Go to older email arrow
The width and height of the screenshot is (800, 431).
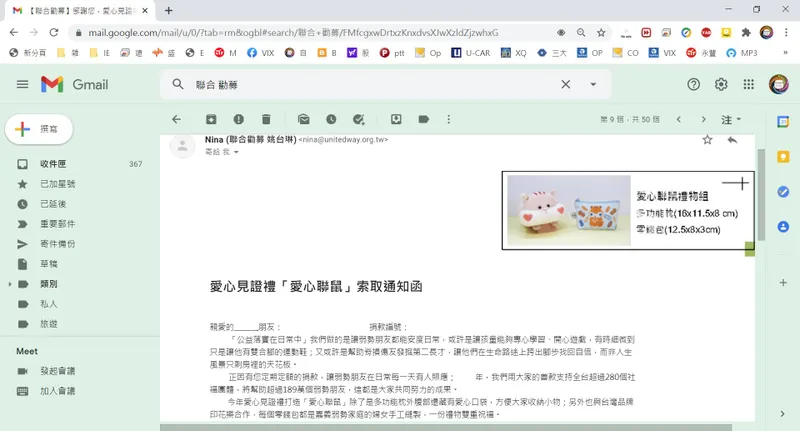[704, 119]
